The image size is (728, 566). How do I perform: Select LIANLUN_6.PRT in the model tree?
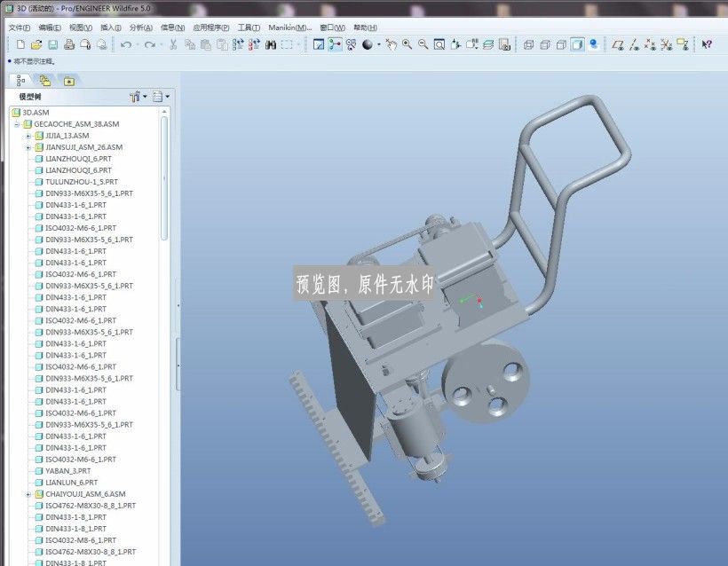point(71,483)
